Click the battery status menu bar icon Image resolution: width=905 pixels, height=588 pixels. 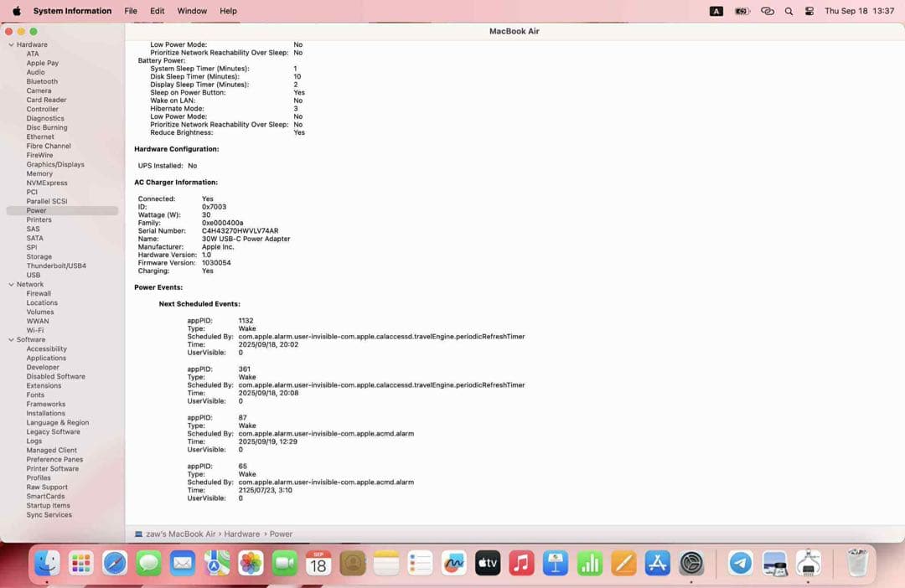pyautogui.click(x=741, y=11)
